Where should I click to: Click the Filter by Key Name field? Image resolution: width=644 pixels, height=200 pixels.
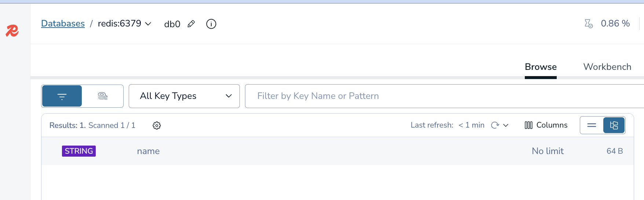[440, 96]
